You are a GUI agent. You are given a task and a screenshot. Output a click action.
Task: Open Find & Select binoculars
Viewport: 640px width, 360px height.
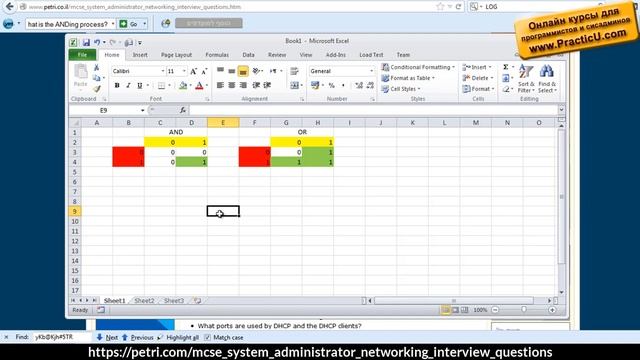coord(547,78)
